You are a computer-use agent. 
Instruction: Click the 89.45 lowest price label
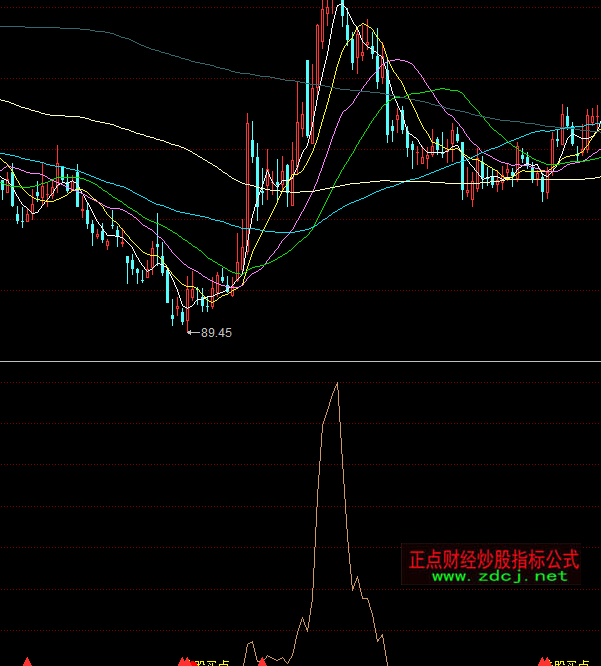pos(216,333)
